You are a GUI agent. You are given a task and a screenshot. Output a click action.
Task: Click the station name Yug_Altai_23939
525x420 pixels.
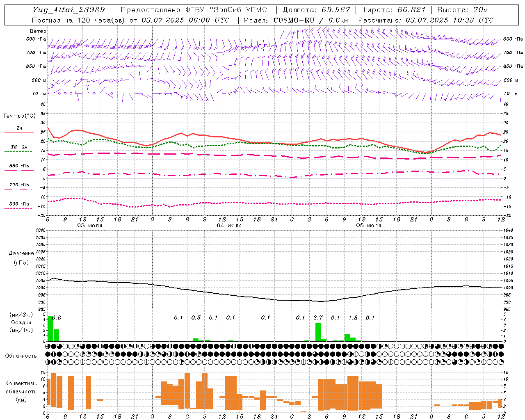(70, 10)
